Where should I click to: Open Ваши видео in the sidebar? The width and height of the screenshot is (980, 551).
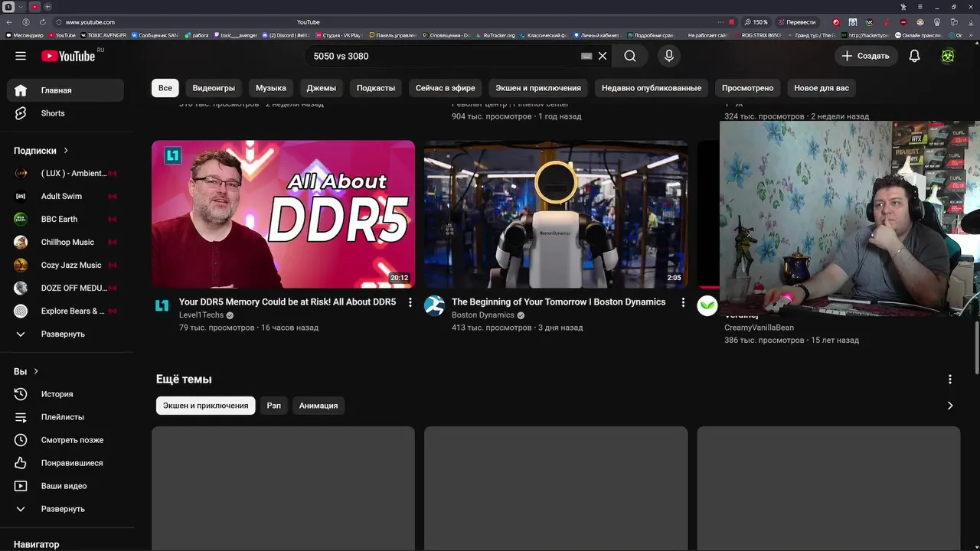(66, 486)
